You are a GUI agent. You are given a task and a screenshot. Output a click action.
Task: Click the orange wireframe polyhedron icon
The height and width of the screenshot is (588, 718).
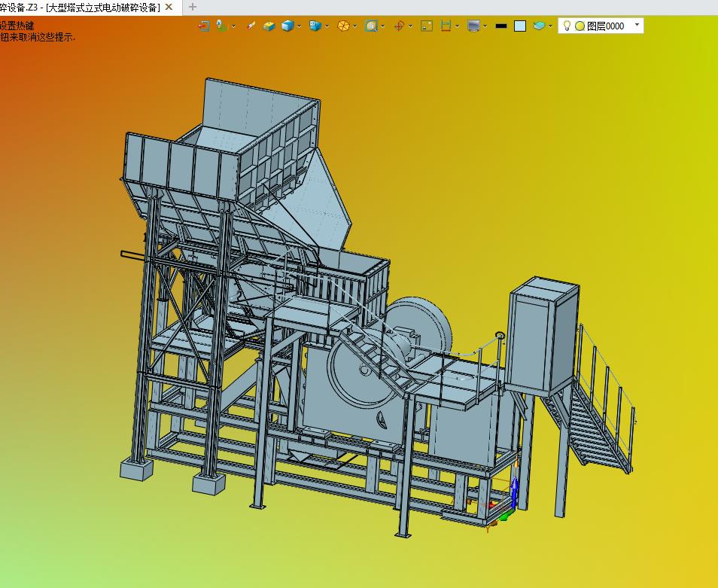pyautogui.click(x=343, y=26)
